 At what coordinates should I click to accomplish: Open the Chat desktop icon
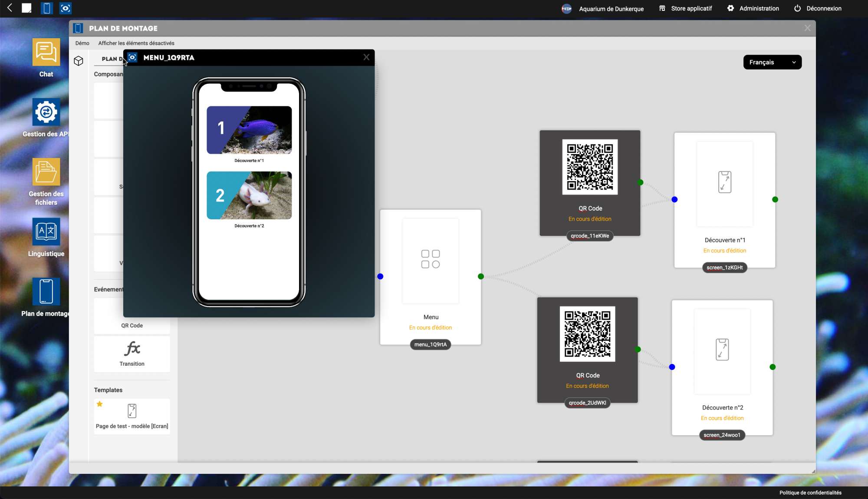pyautogui.click(x=46, y=53)
